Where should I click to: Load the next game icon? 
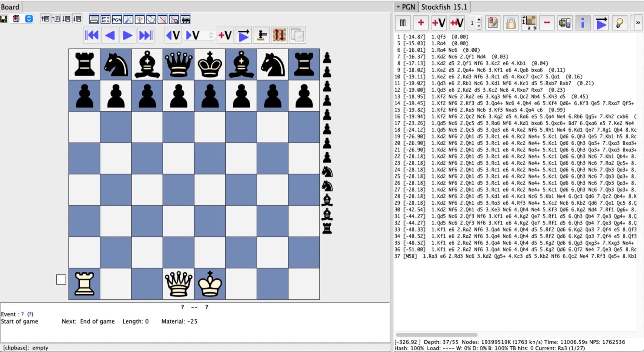click(x=66, y=19)
